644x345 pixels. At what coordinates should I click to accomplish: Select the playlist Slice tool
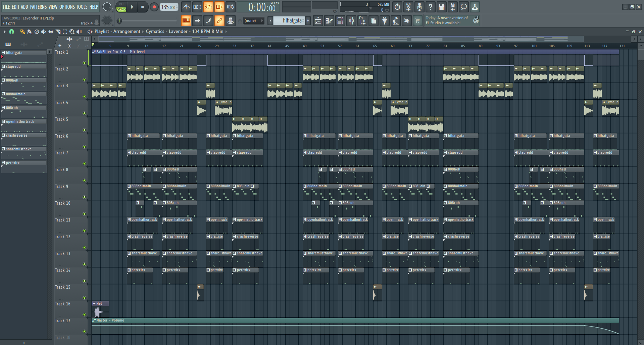click(x=58, y=32)
